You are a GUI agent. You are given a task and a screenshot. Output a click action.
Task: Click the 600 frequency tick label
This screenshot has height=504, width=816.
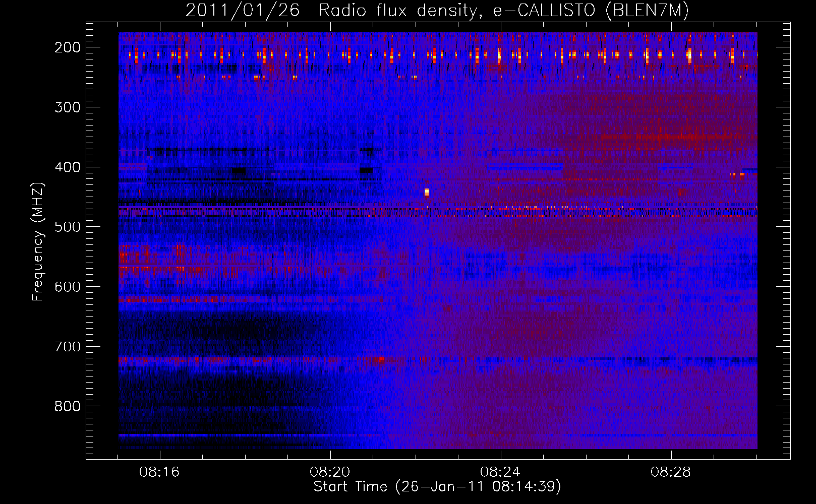point(67,287)
